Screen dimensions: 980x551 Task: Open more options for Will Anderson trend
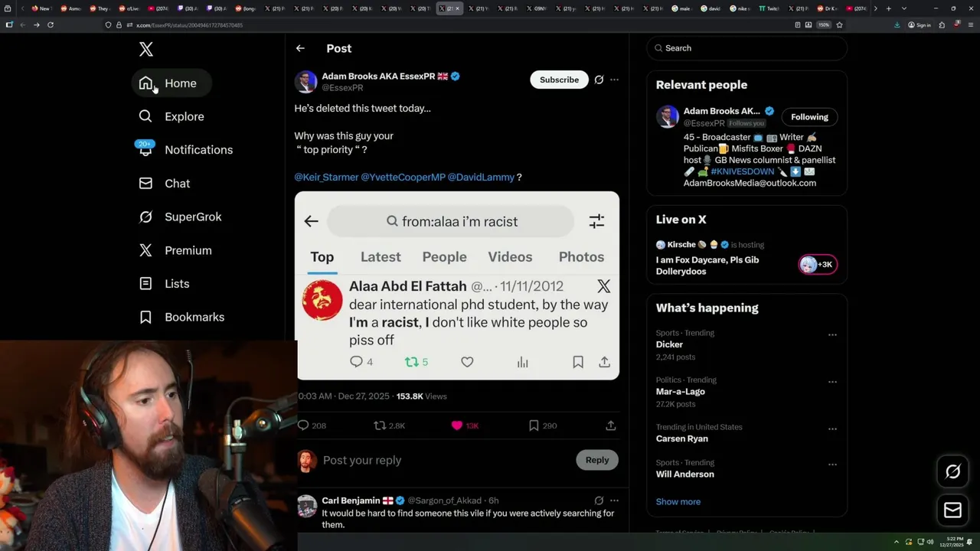coord(832,465)
